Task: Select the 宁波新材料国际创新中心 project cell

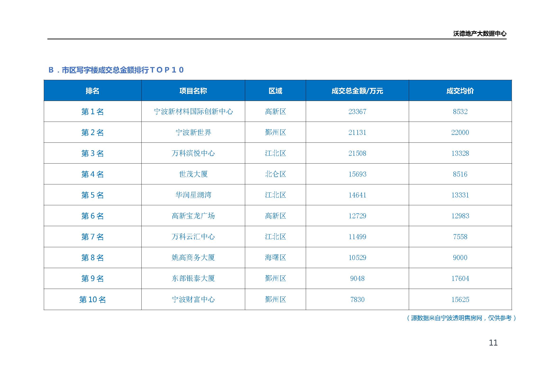Action: point(193,112)
